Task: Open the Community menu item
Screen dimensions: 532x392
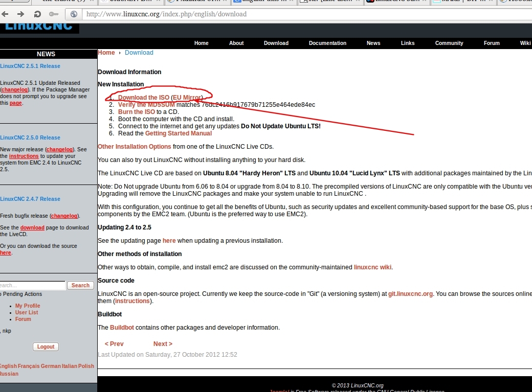Action: point(449,43)
